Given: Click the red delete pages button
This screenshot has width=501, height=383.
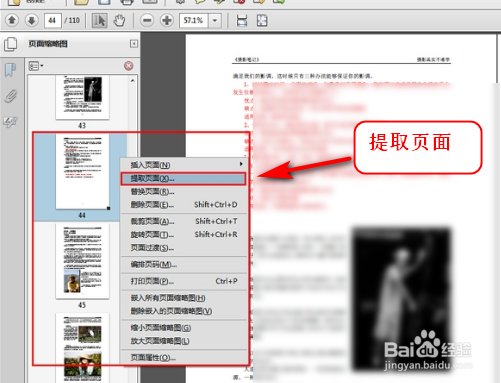Looking at the screenshot, I should [x=129, y=66].
